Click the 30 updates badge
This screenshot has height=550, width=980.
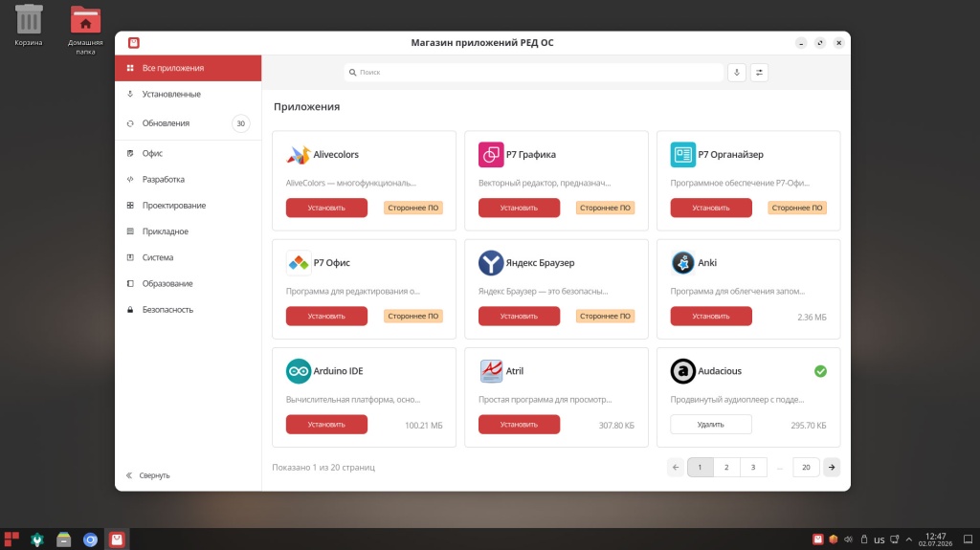click(x=240, y=123)
